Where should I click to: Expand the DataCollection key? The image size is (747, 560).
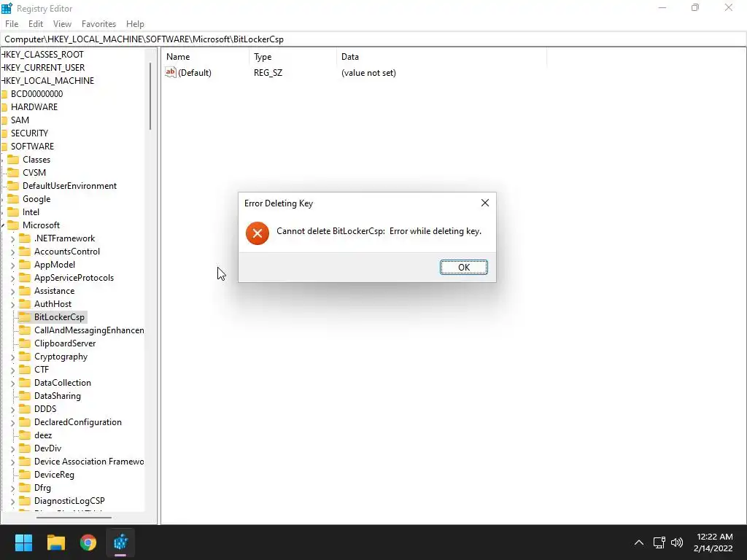(x=13, y=383)
